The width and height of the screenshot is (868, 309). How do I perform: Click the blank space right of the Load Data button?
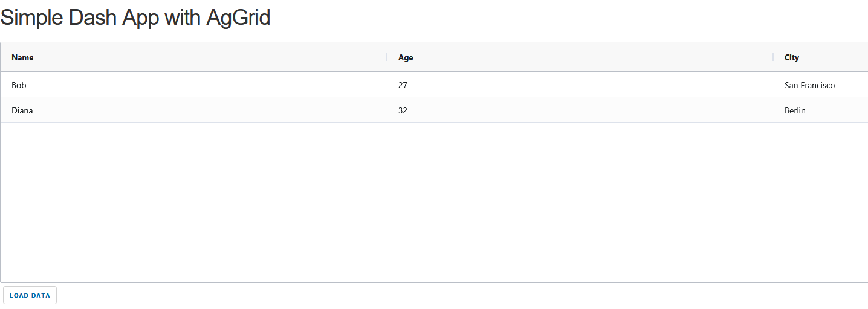tap(423, 295)
